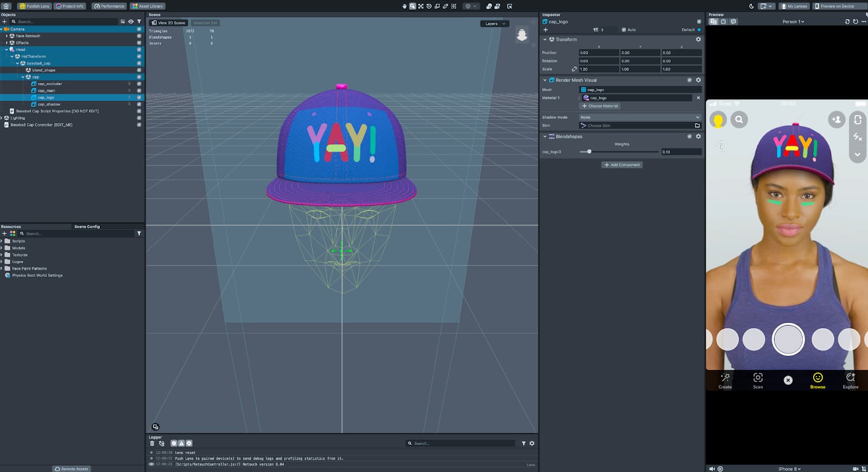
Task: Disable the Blendshapes component checkbox
Action: click(x=690, y=136)
